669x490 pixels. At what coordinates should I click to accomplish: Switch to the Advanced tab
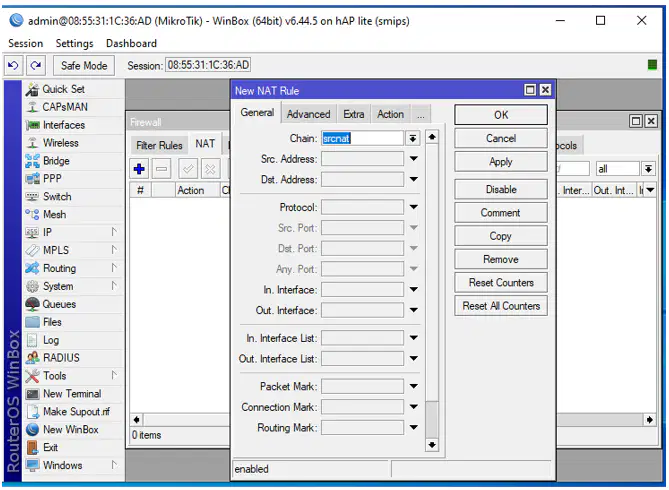[308, 114]
